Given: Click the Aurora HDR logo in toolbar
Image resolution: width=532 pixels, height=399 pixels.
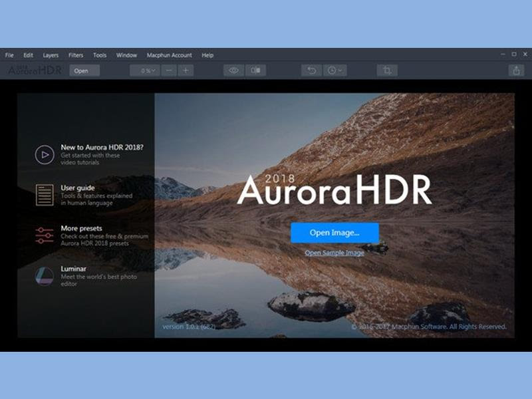Looking at the screenshot, I should click(35, 70).
